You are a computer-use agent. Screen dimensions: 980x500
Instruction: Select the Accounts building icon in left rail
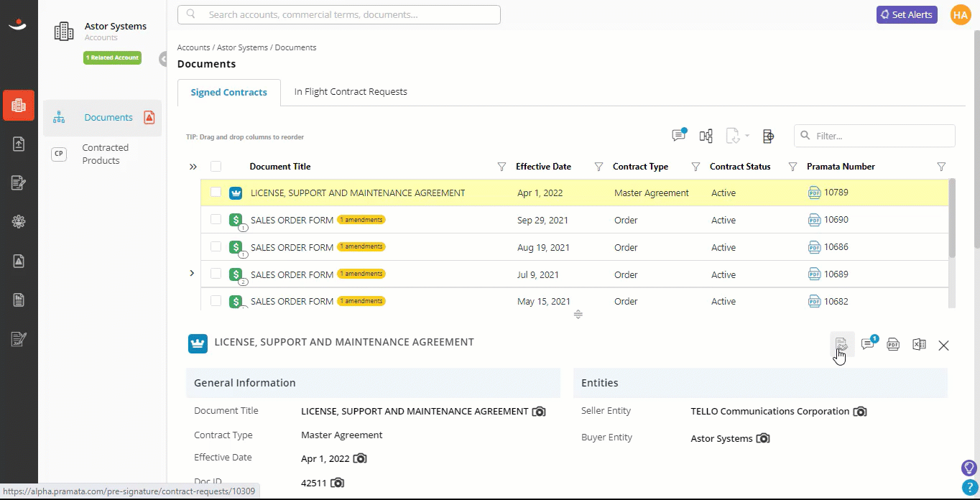(x=18, y=106)
